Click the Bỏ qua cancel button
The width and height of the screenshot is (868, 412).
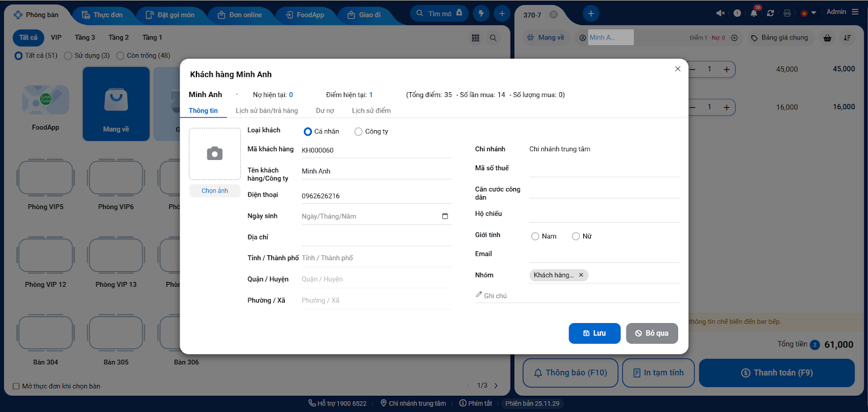652,333
